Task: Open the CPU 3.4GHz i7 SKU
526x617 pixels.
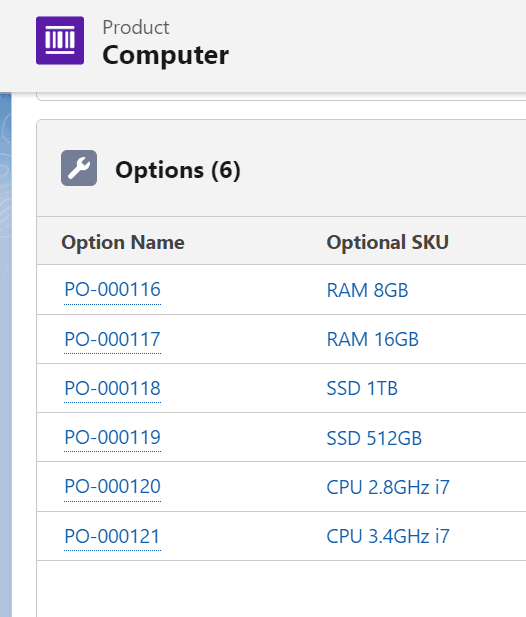Action: tap(388, 536)
